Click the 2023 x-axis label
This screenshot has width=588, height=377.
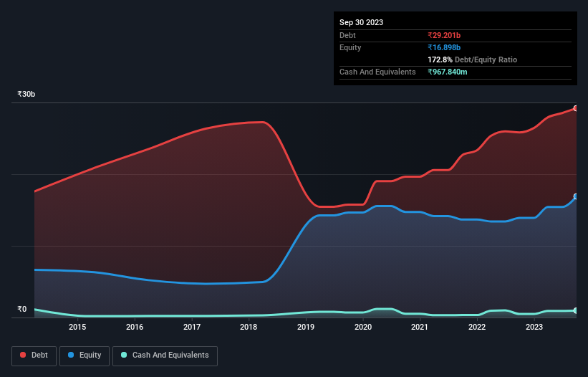[x=534, y=327]
